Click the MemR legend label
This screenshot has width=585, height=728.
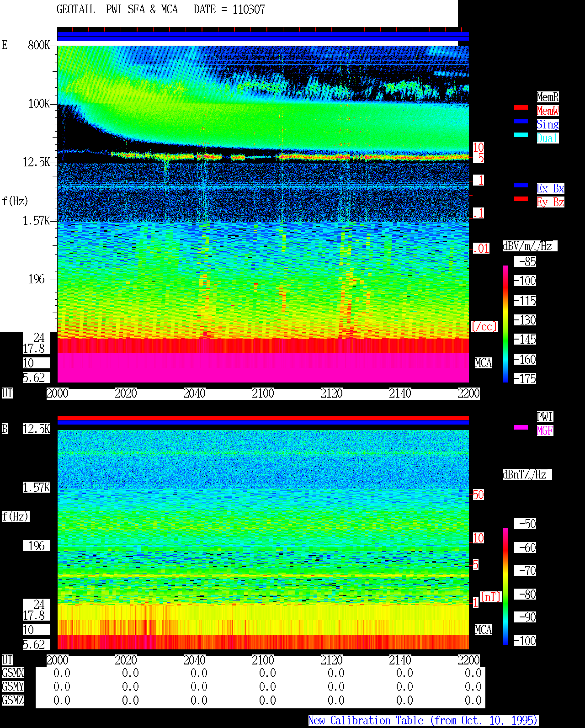[x=548, y=97]
